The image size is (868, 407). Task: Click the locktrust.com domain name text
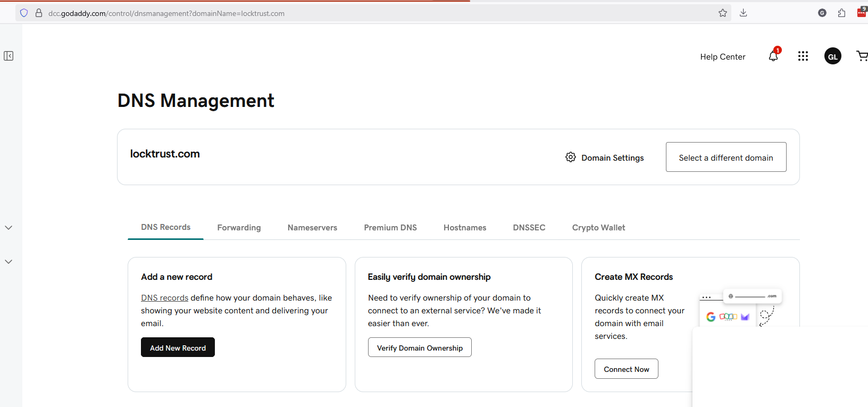[x=165, y=154]
